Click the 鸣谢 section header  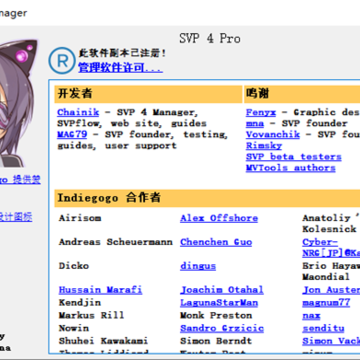[302, 94]
